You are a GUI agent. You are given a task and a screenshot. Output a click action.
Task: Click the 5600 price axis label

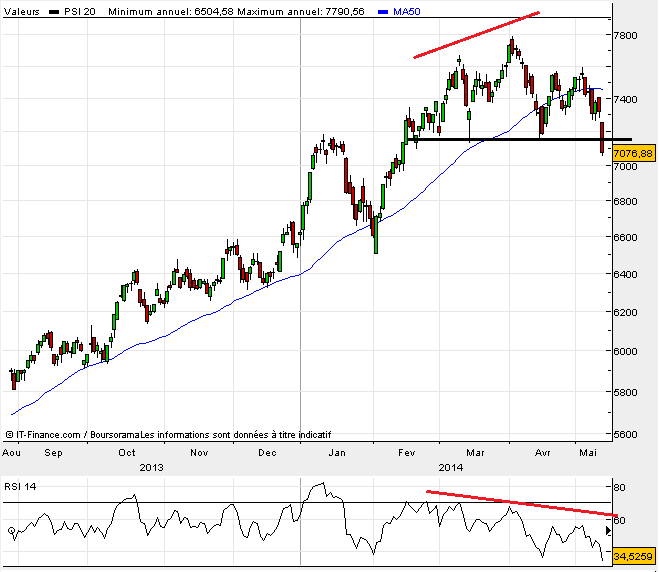pos(625,434)
